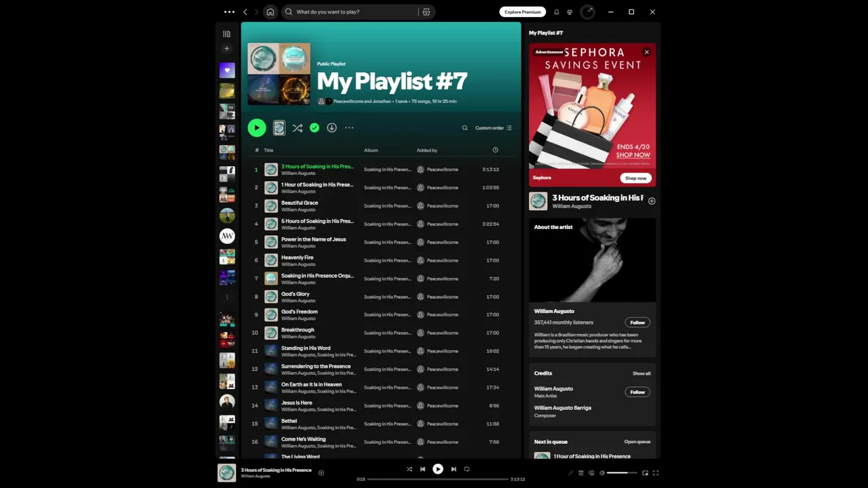Sort by duration clock icon header
868x488 pixels.
[x=495, y=150]
